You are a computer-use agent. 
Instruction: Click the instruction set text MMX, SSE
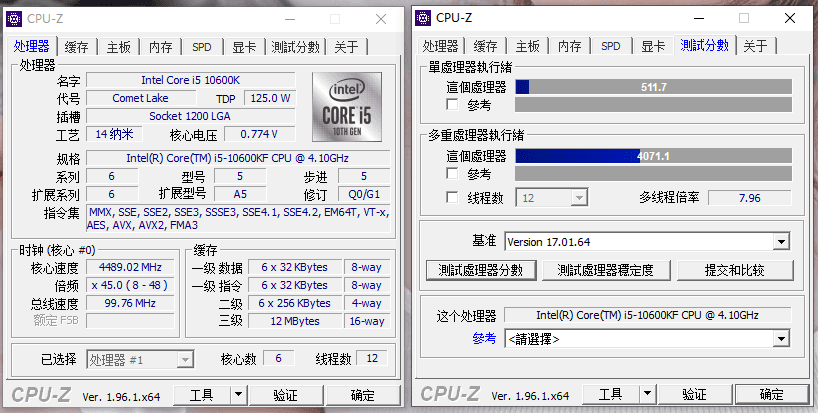(x=238, y=218)
